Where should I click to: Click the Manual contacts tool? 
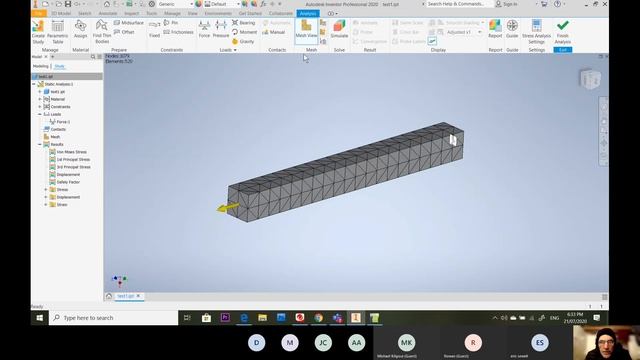273,32
